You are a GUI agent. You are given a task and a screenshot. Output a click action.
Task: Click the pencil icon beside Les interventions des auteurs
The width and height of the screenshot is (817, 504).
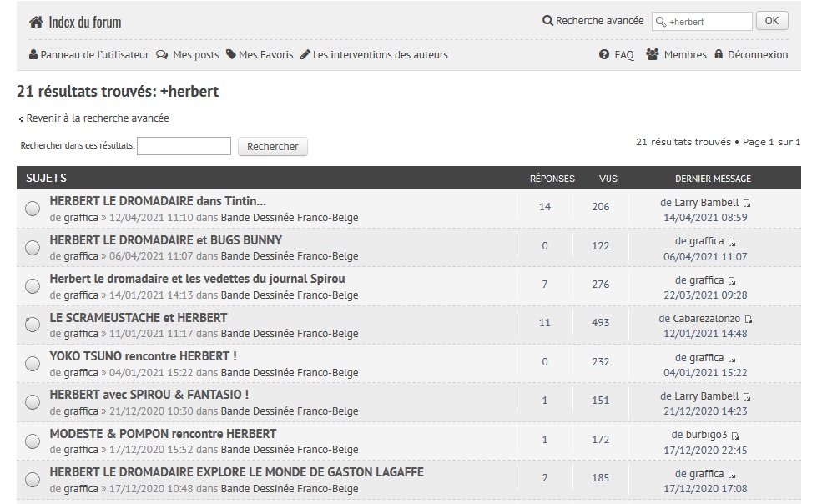305,55
